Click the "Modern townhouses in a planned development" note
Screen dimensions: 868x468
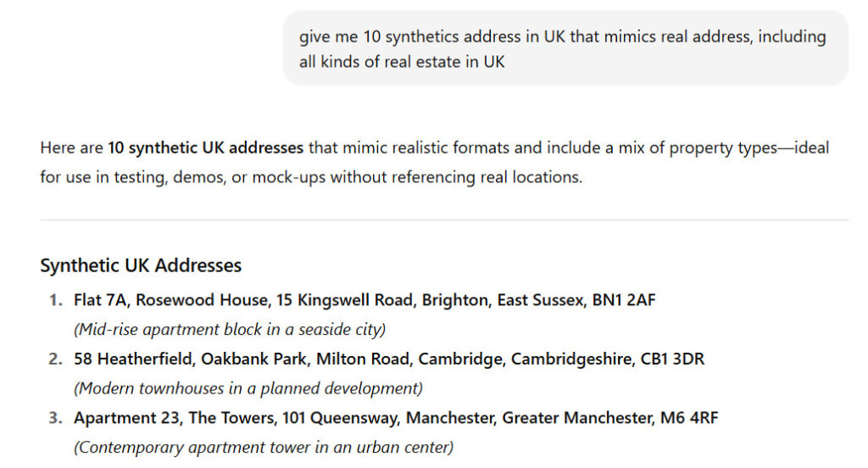(248, 388)
